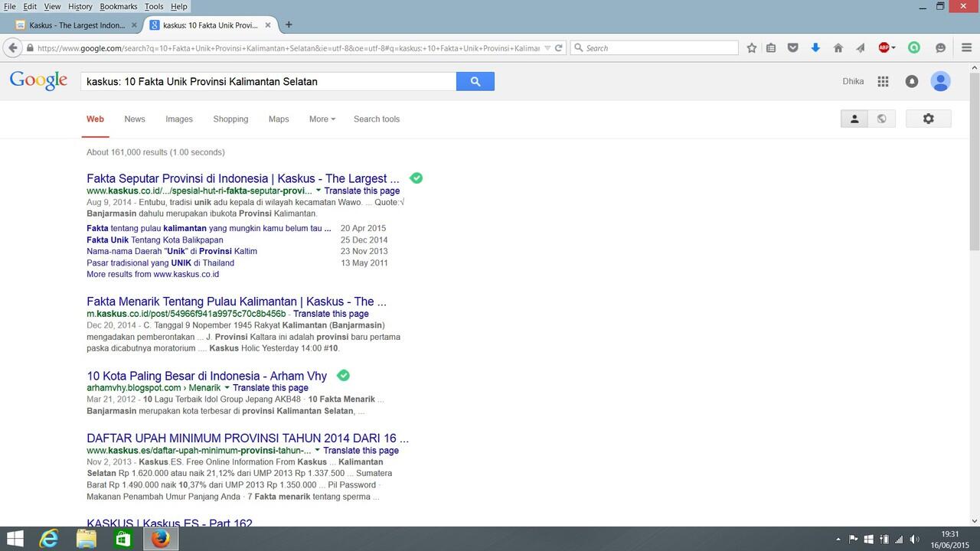Click the green checkmark beside 10 Kota Paling Besar
The image size is (980, 551).
[x=343, y=375]
